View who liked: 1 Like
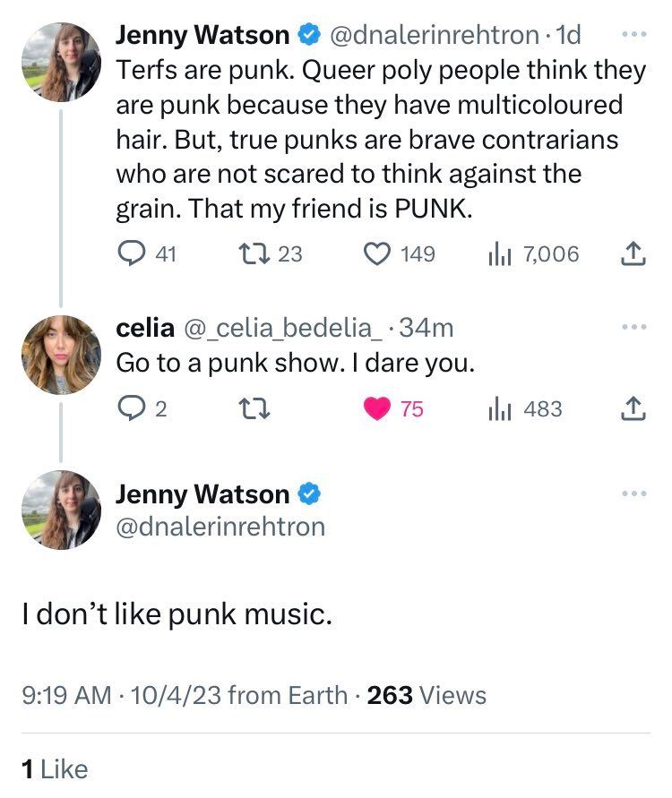This screenshot has height=798, width=672. [x=55, y=768]
